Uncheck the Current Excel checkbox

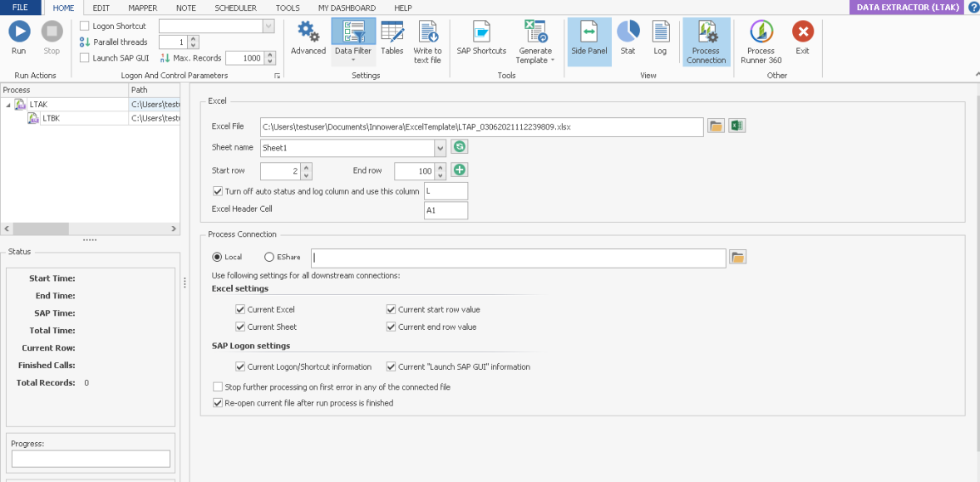pyautogui.click(x=240, y=310)
